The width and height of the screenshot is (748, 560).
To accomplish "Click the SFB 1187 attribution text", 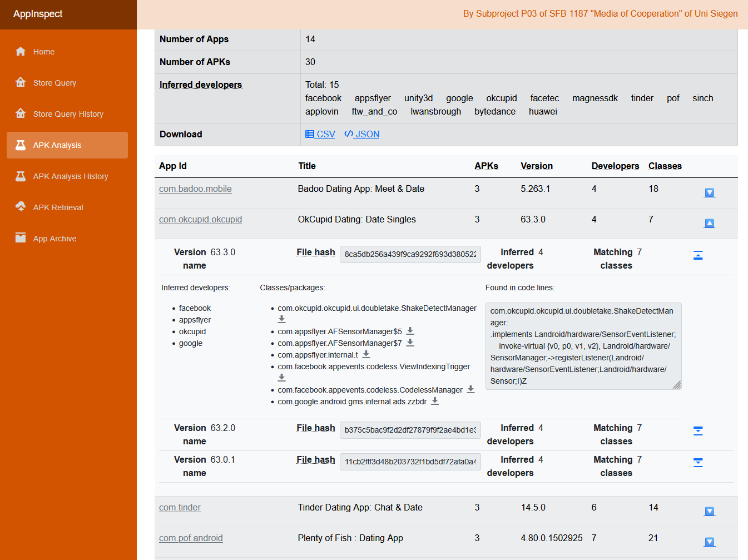I will click(x=601, y=14).
